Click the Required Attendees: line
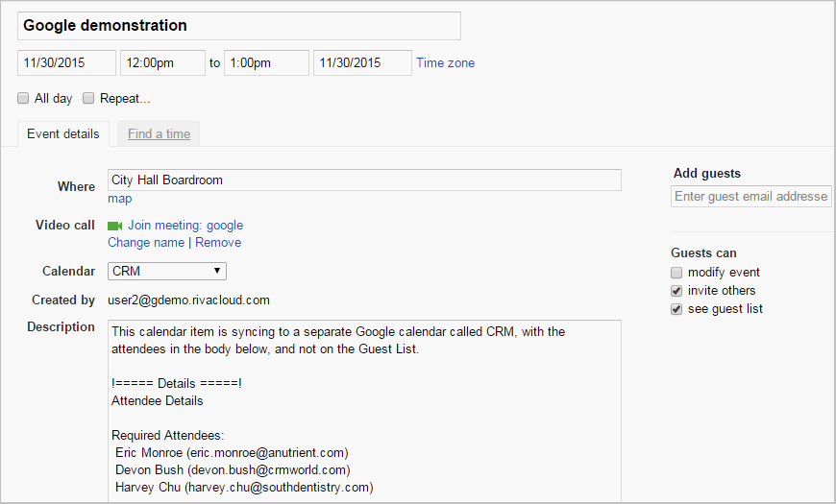836x504 pixels. (x=167, y=435)
